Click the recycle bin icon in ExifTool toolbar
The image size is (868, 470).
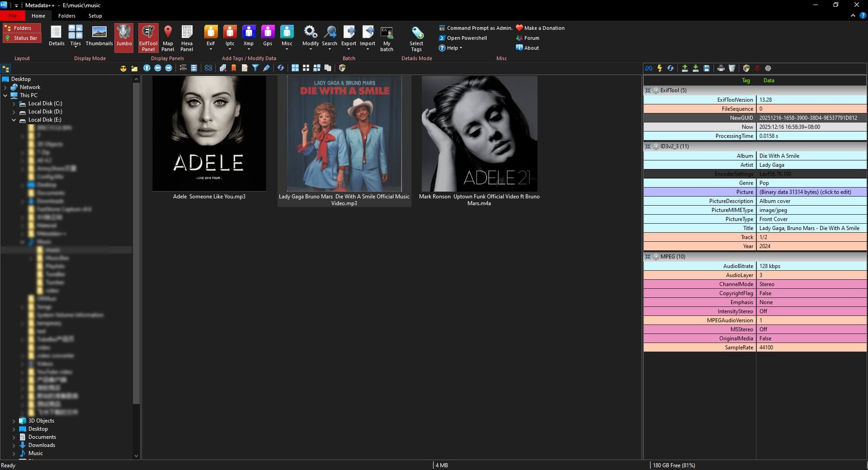tap(732, 68)
